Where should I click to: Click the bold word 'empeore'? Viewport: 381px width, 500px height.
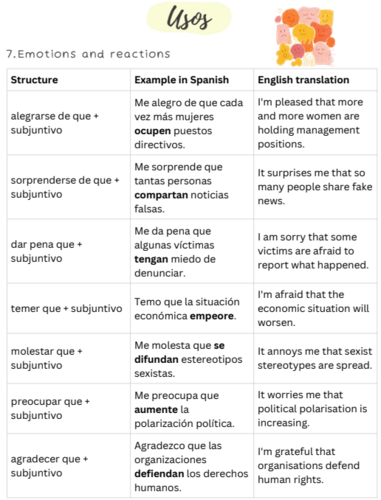tap(212, 316)
